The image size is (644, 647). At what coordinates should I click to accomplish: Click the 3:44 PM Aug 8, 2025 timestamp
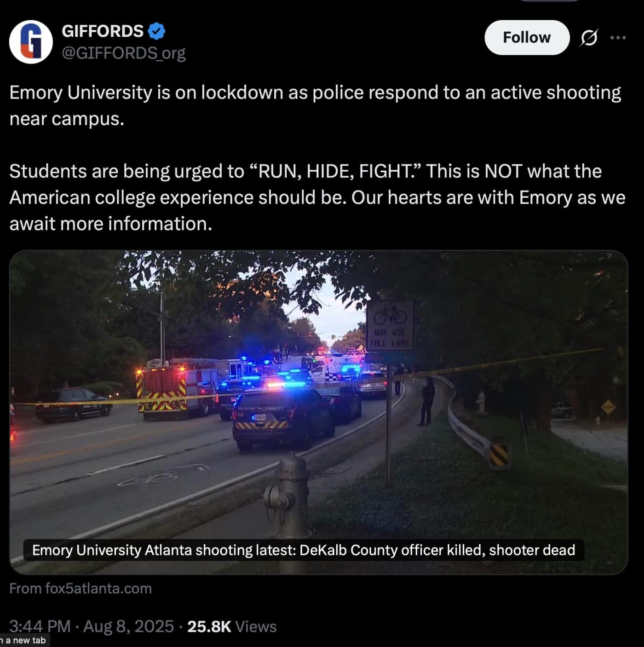click(92, 626)
